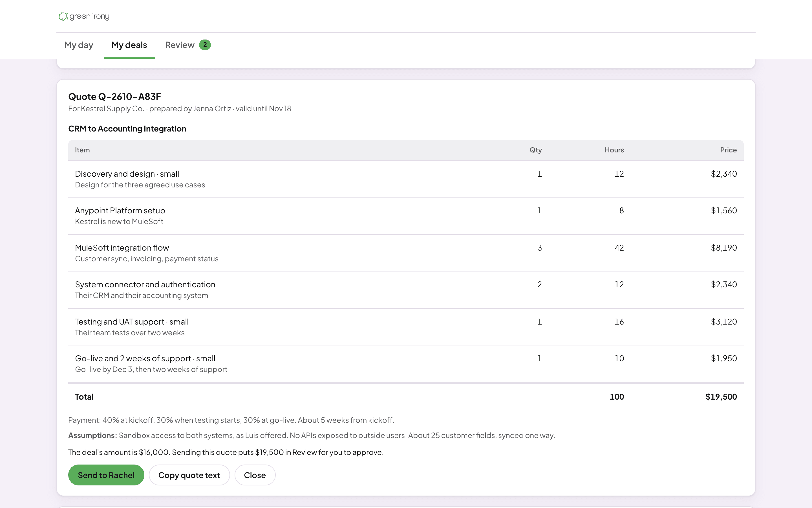Viewport: 812px width, 508px height.
Task: Click Design for the three agreed use cases
Action: pyautogui.click(x=140, y=185)
